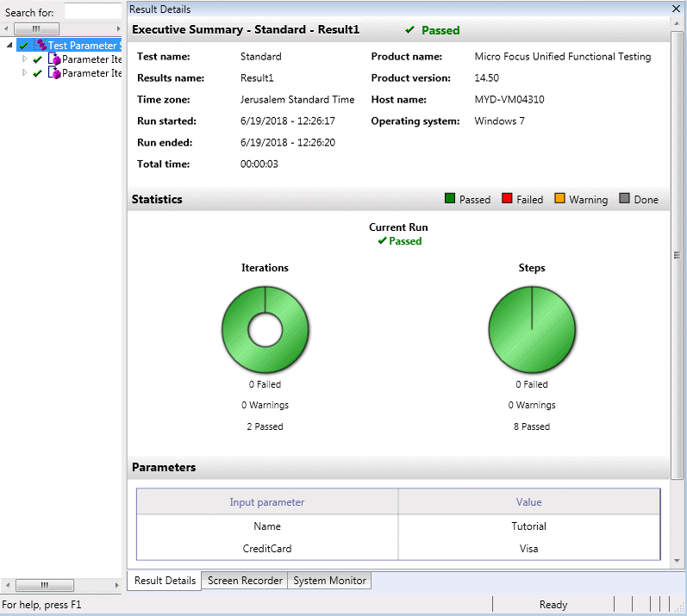Click the first Parameter Iteration node icon
The width and height of the screenshot is (687, 616).
coord(55,59)
